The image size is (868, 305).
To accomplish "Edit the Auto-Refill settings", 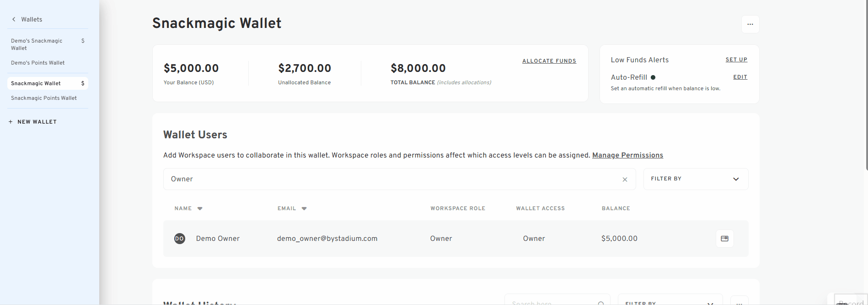I will coord(740,77).
